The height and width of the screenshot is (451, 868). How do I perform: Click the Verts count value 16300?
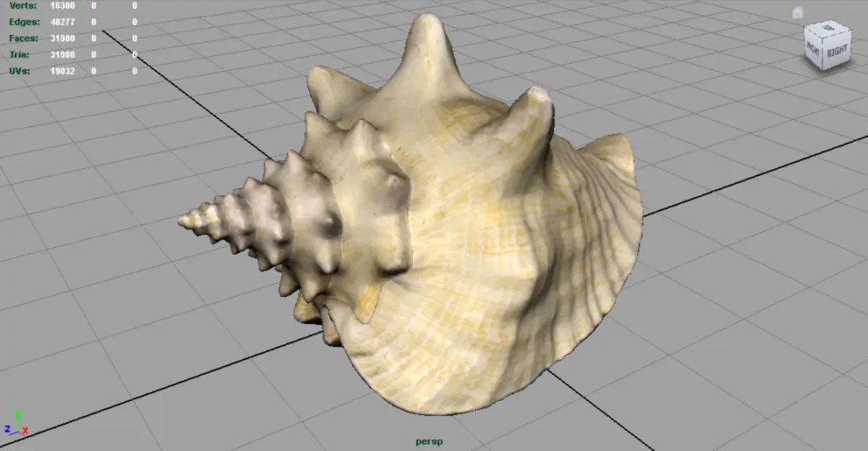pos(63,5)
